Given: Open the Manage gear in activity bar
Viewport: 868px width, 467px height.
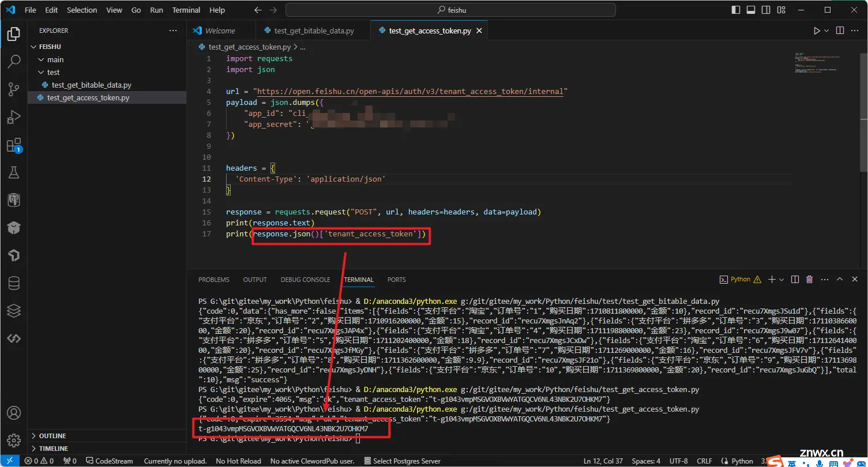Looking at the screenshot, I should [x=13, y=440].
